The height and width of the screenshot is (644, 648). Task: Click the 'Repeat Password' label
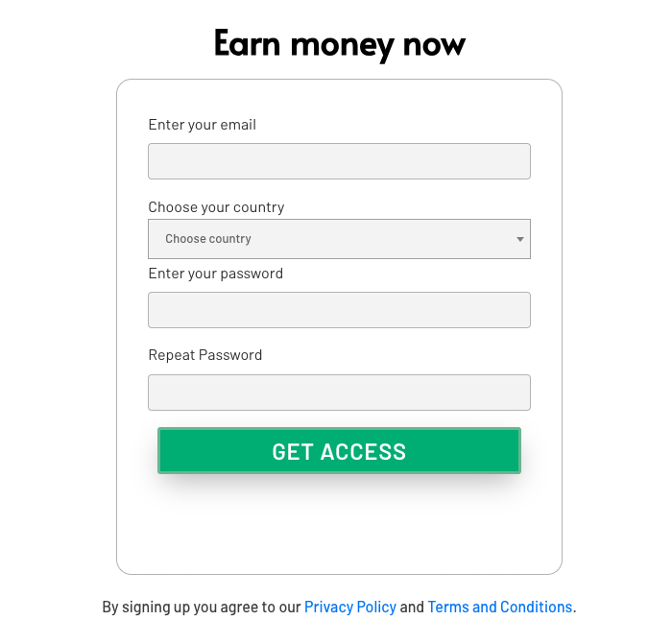[x=205, y=355]
